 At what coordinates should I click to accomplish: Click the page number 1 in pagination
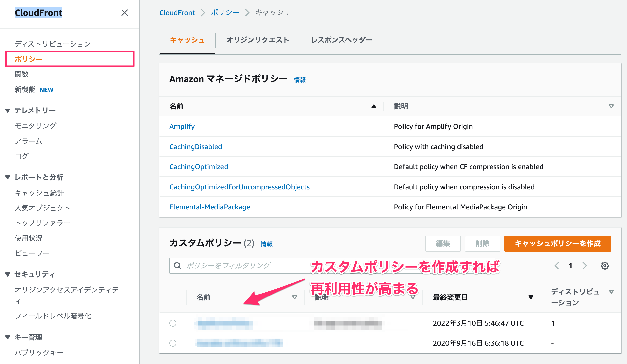click(x=571, y=266)
